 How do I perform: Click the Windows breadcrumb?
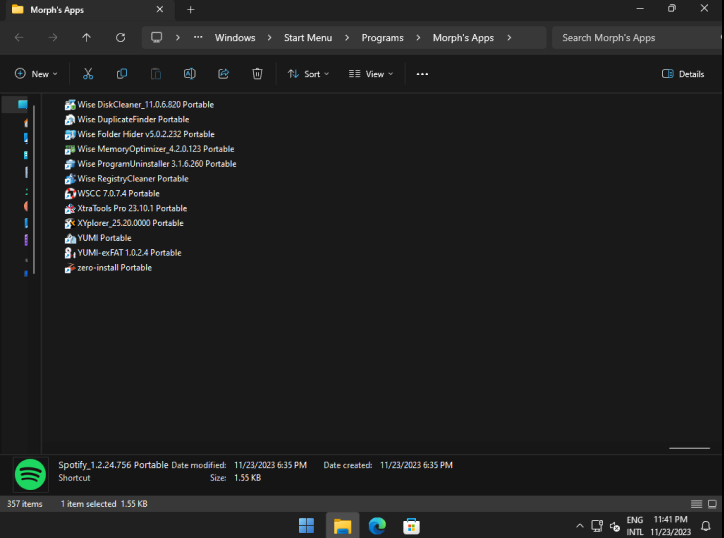[235, 37]
